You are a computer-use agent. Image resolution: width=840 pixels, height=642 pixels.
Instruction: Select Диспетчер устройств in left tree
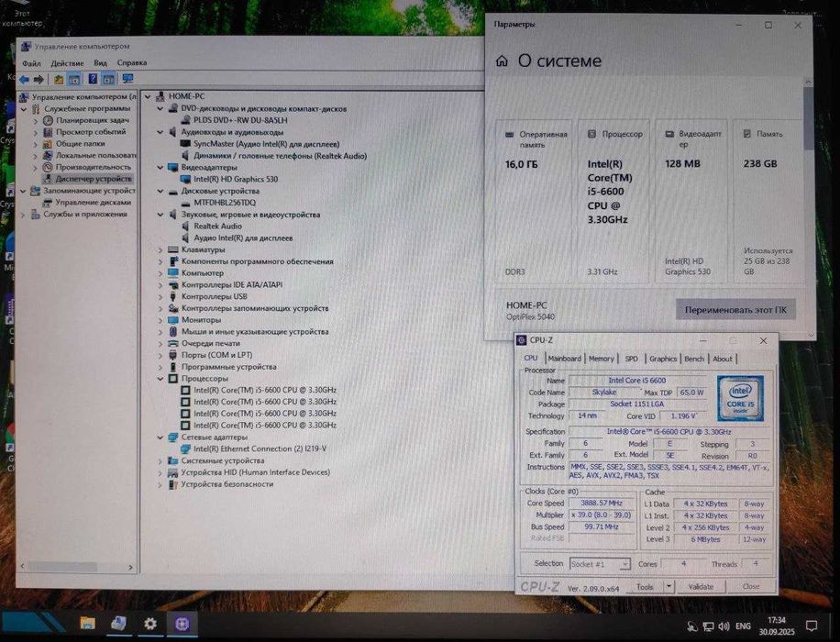(94, 179)
